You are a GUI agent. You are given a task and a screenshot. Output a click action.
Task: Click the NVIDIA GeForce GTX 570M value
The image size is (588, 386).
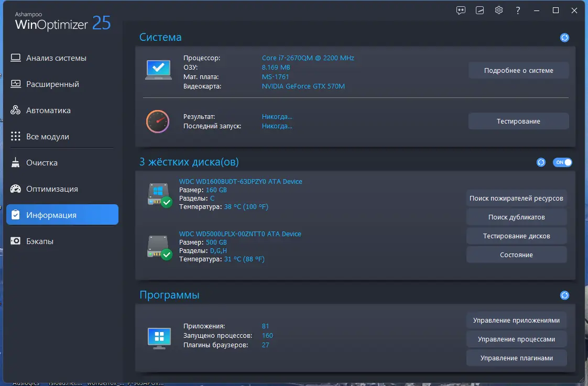pyautogui.click(x=303, y=86)
